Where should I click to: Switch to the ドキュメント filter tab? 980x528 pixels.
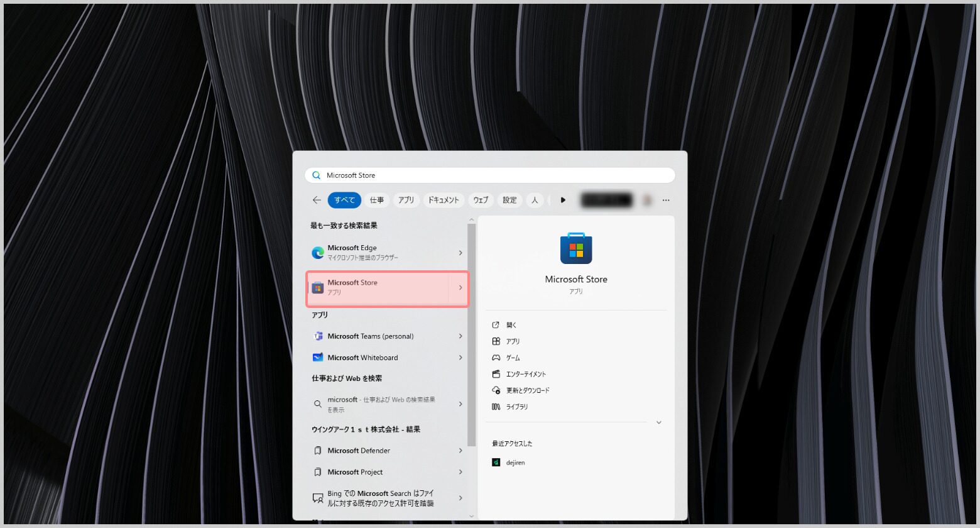pyautogui.click(x=444, y=200)
